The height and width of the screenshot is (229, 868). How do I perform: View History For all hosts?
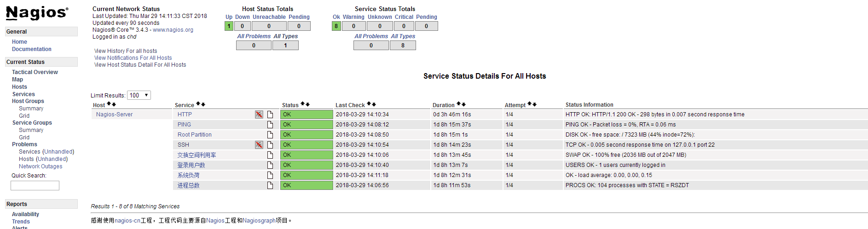[x=126, y=51]
